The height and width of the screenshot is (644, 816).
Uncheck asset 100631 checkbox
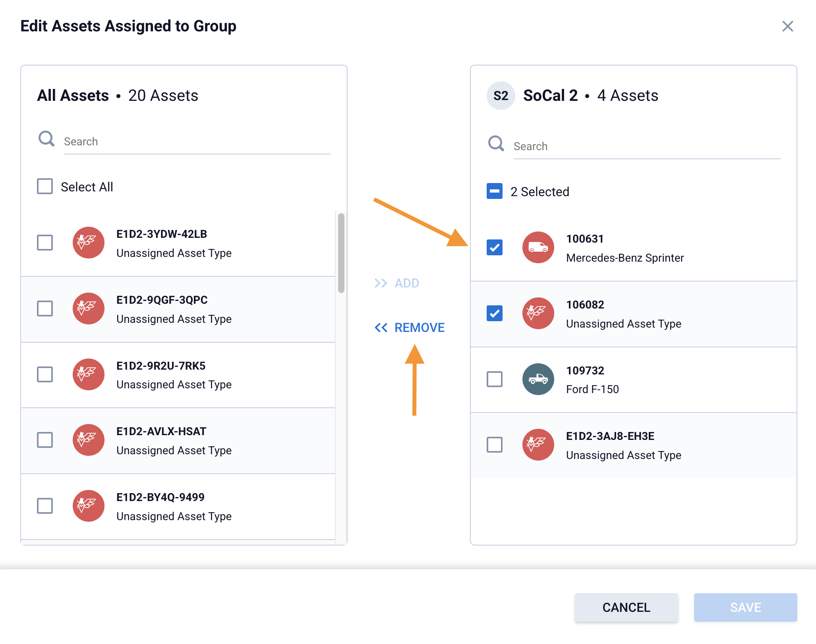pos(495,248)
